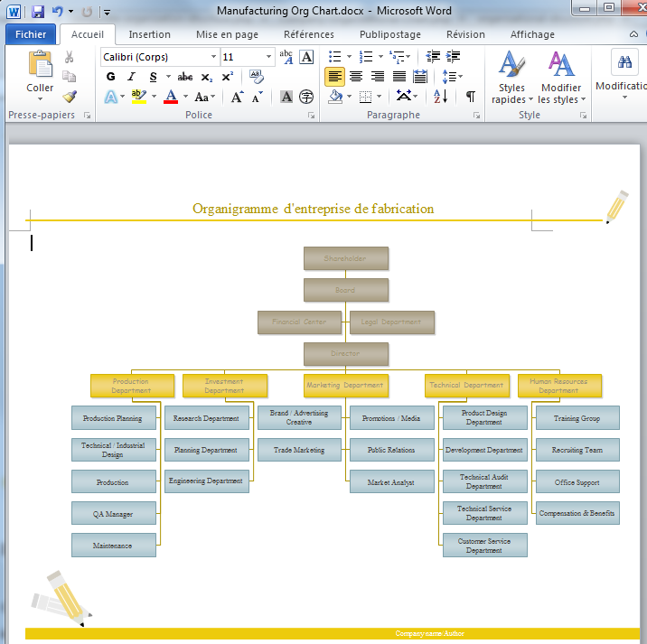Click the Show paragraph marks pilcrow icon
Viewport: 647px width, 644px height.
[x=471, y=97]
